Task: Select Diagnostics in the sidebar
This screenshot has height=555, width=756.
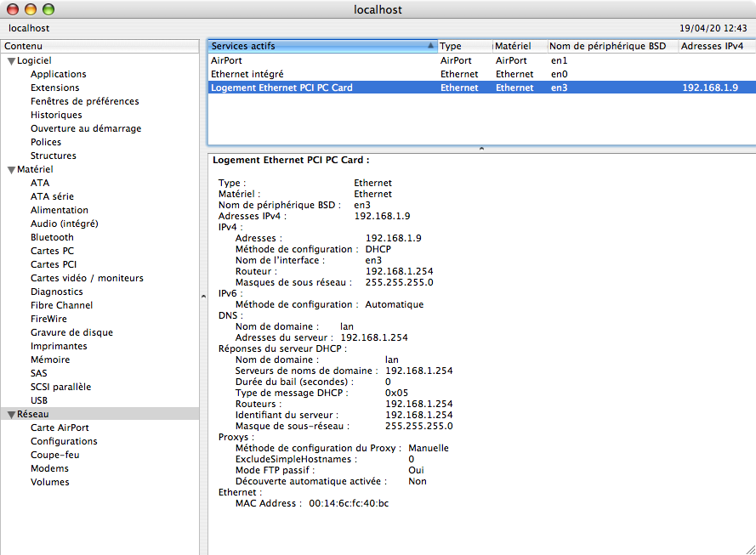Action: [x=57, y=292]
